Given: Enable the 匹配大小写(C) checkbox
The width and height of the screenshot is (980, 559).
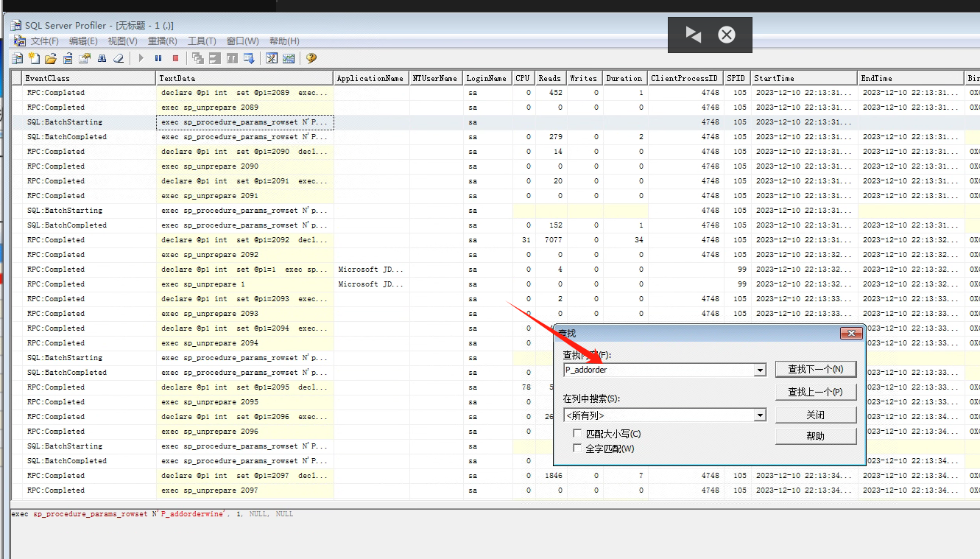Looking at the screenshot, I should pos(577,434).
